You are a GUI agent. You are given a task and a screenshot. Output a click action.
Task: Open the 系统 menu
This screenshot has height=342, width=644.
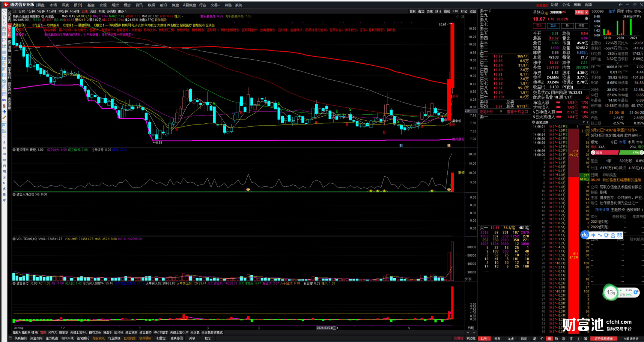click(238, 5)
